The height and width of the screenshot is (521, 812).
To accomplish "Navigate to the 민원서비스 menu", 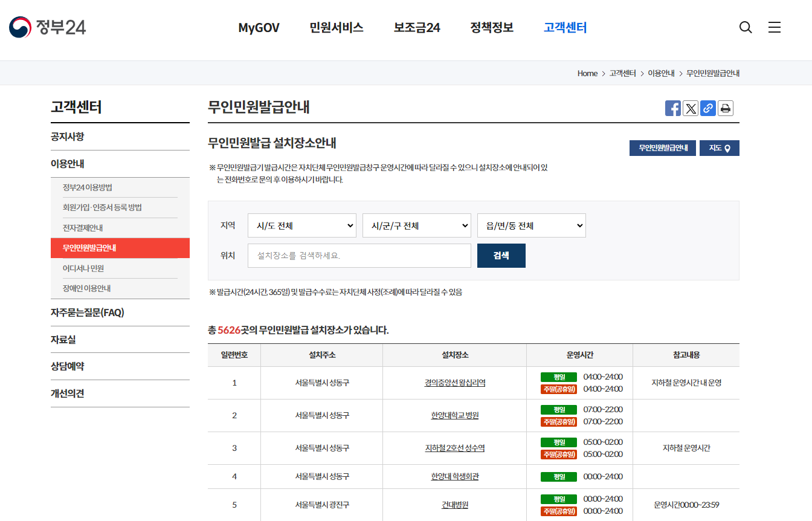I will coord(336,27).
